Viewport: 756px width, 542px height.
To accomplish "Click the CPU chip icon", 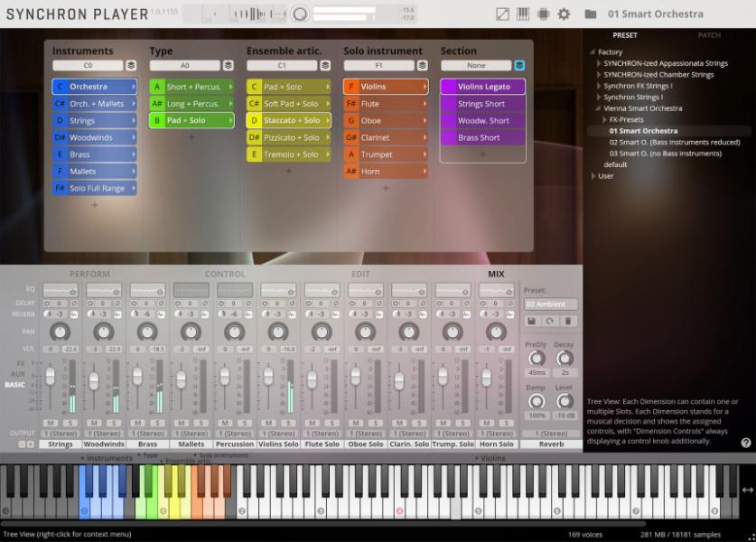I will pyautogui.click(x=543, y=14).
